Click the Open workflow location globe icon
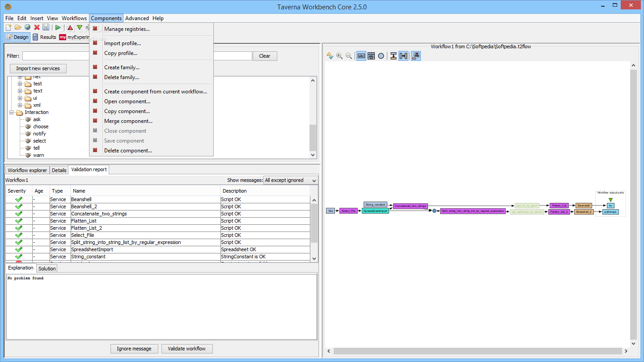This screenshot has width=644, height=362. tap(27, 27)
